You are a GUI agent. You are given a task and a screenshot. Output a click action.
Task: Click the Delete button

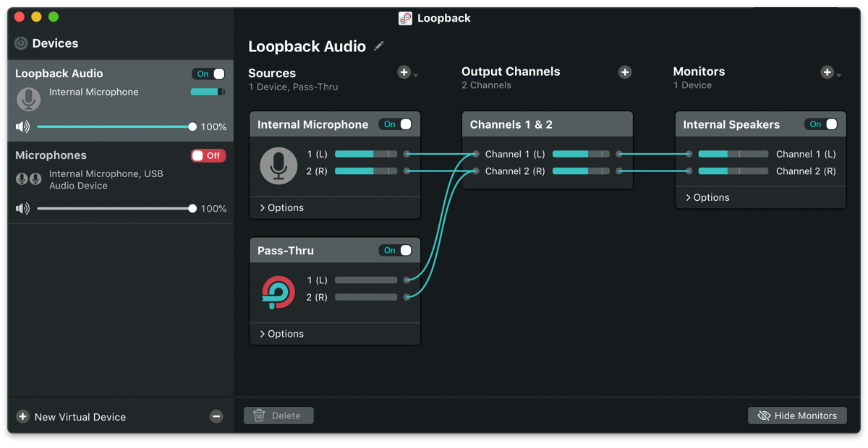click(x=278, y=415)
